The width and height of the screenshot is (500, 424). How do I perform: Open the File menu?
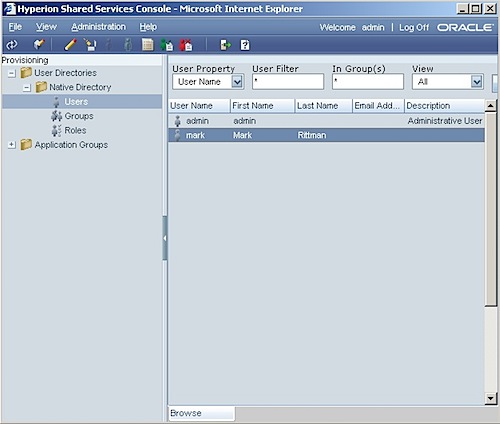[15, 27]
